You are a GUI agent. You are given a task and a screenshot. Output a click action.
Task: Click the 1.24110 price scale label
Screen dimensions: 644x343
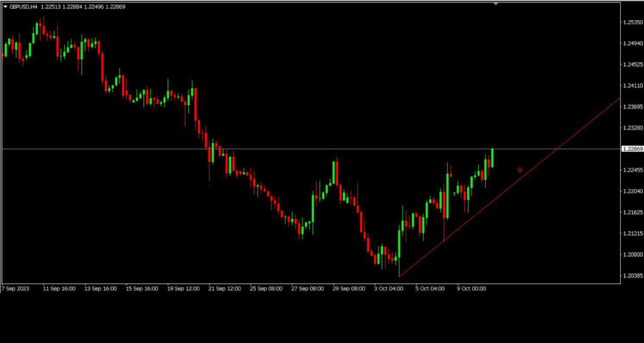633,85
